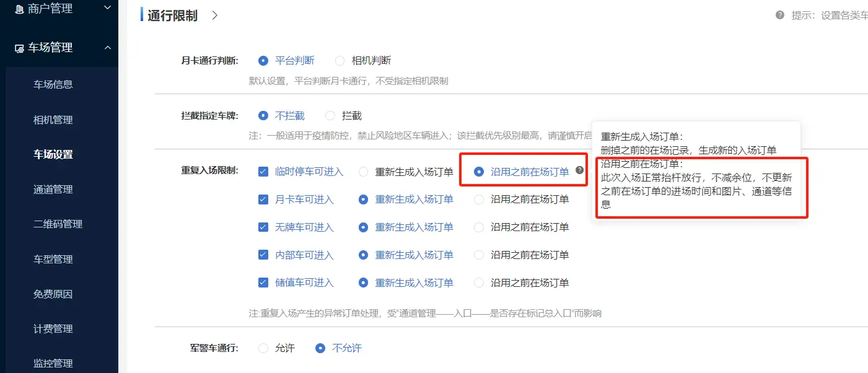The height and width of the screenshot is (373, 868).
Task: Go to 计费管理 menu item
Action: click(x=53, y=328)
